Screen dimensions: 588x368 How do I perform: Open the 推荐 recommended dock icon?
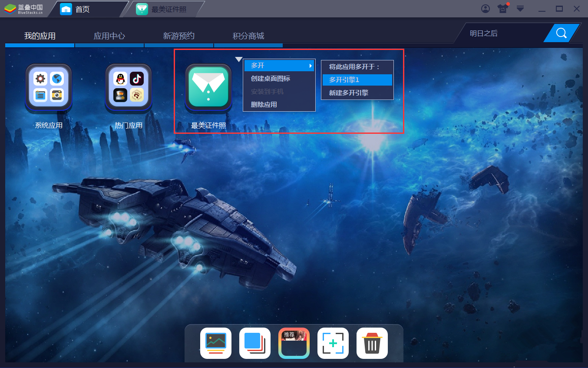coord(294,343)
